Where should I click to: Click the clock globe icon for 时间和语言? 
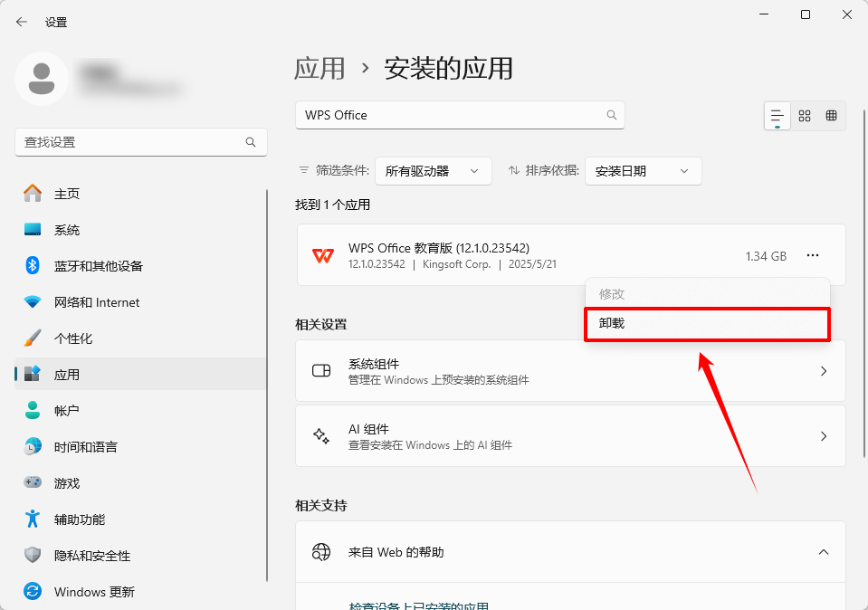(x=33, y=446)
